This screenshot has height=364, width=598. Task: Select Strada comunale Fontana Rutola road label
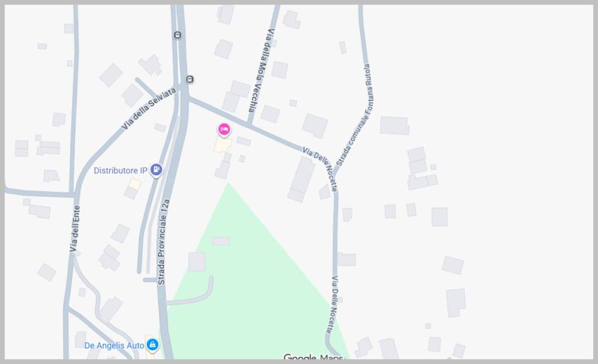354,114
